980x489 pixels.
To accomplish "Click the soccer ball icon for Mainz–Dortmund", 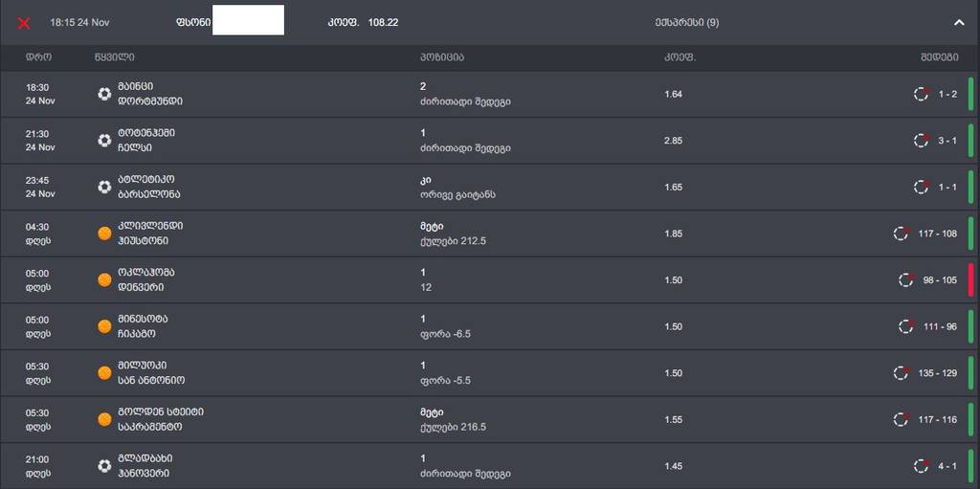I will click(104, 94).
